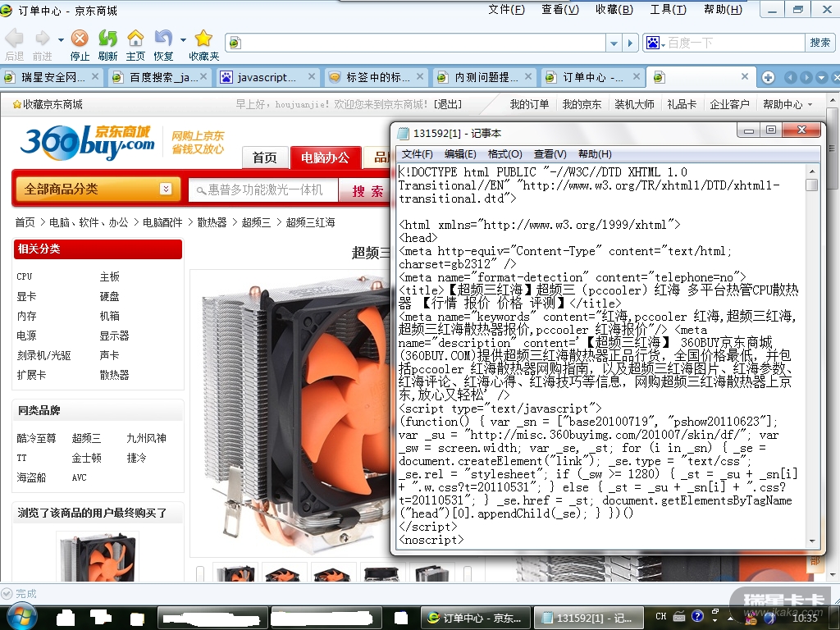Screen dimensions: 840x630
Task: Open the 工具(T) browser menu
Action: click(x=668, y=10)
